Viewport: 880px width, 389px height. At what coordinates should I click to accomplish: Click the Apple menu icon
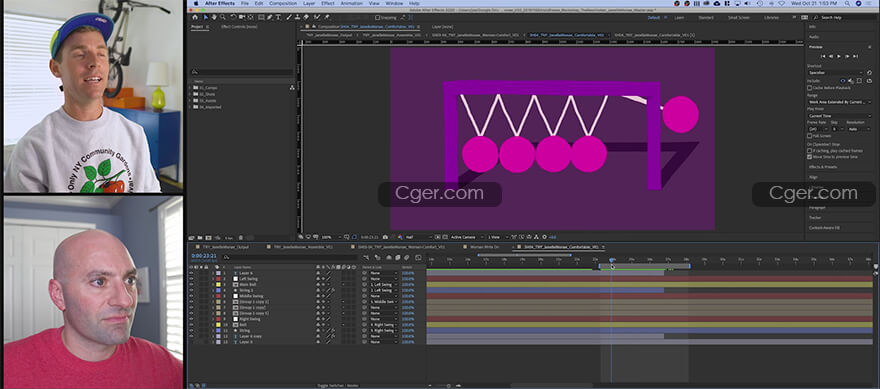[196, 3]
